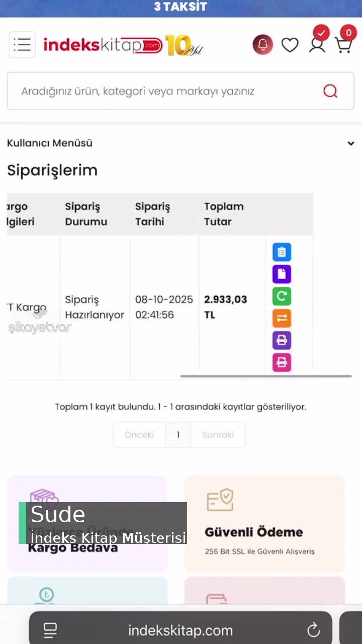Viewport: 362px width, 644px height.
Task: Select the green reorder refresh icon
Action: coord(282,296)
